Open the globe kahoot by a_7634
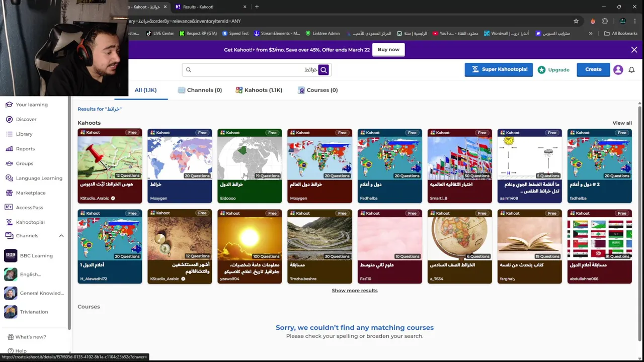This screenshot has width=644, height=362. pos(460,246)
